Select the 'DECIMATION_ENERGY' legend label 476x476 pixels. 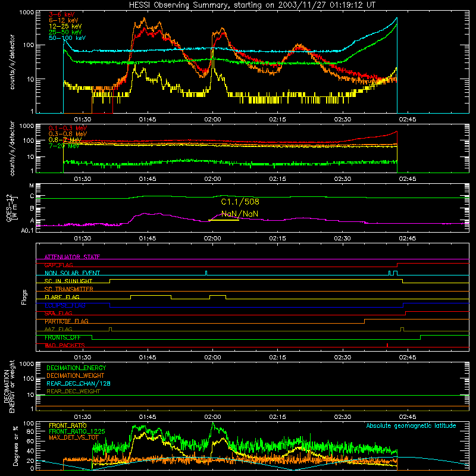[76, 368]
